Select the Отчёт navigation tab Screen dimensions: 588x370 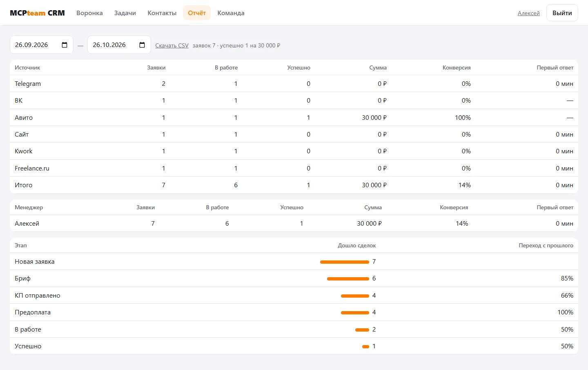click(197, 13)
